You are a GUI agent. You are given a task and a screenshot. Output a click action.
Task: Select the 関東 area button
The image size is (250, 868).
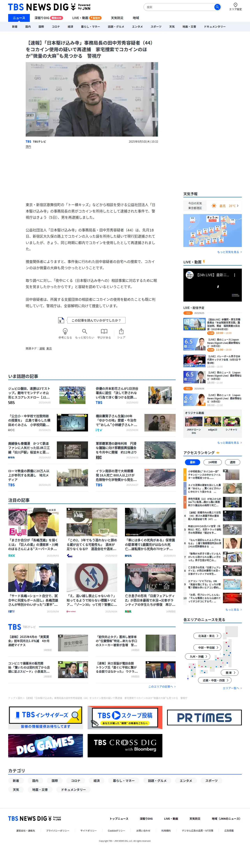[x=230, y=673]
